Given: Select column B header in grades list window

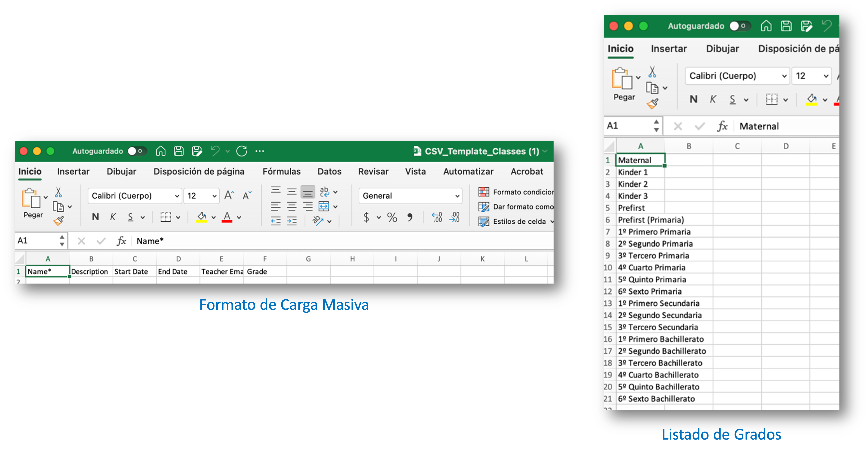Looking at the screenshot, I should [689, 146].
